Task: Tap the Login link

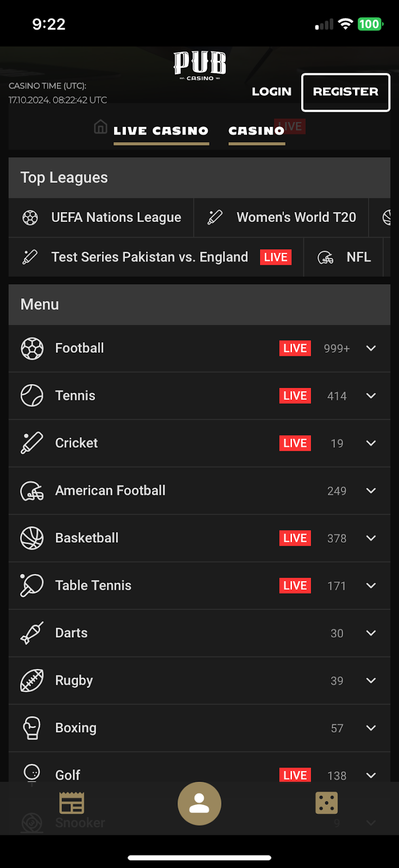Action: pos(271,92)
